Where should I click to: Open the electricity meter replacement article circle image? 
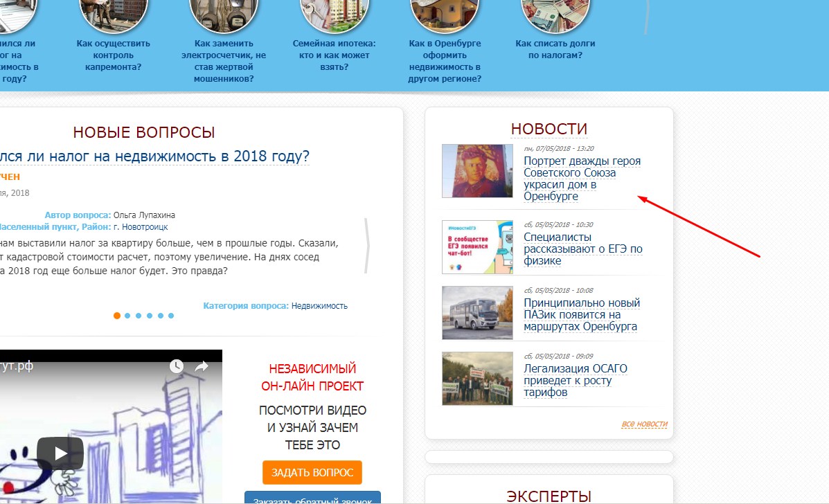pyautogui.click(x=224, y=14)
